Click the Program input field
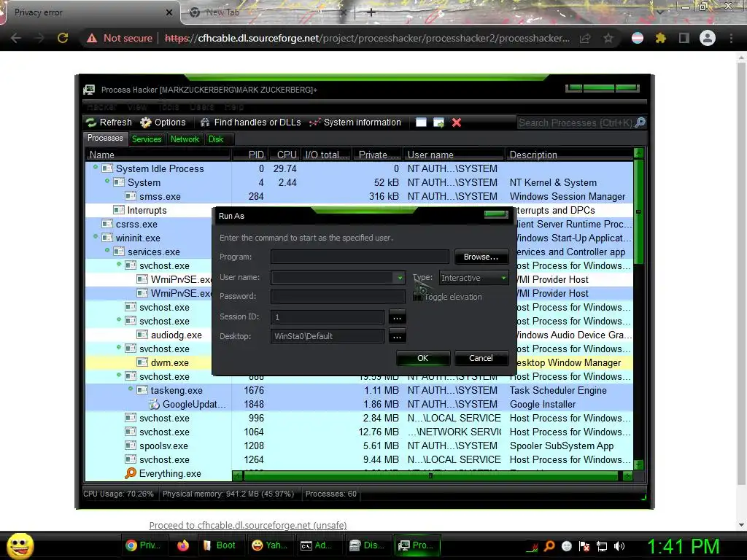The width and height of the screenshot is (747, 560). [x=360, y=257]
